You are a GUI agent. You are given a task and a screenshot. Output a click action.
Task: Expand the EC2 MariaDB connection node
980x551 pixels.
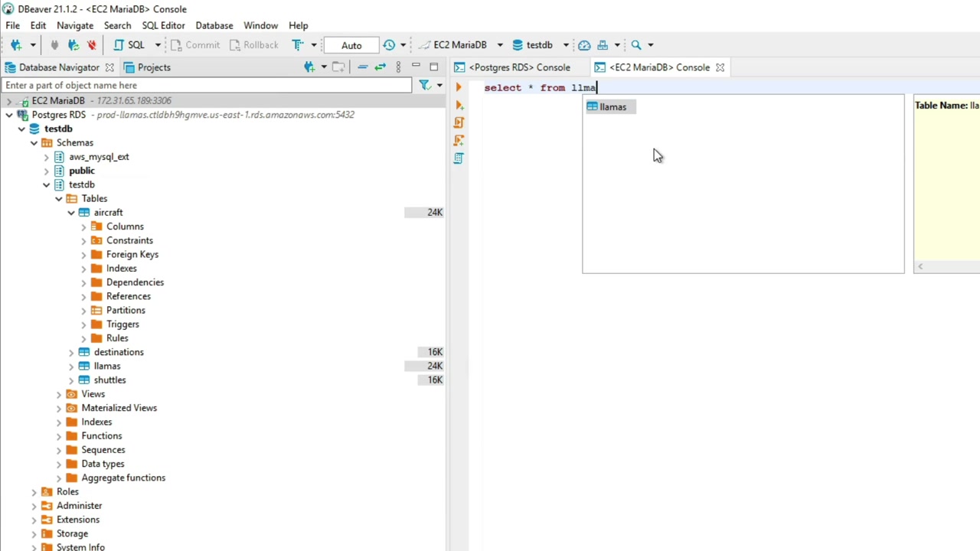[x=9, y=101]
